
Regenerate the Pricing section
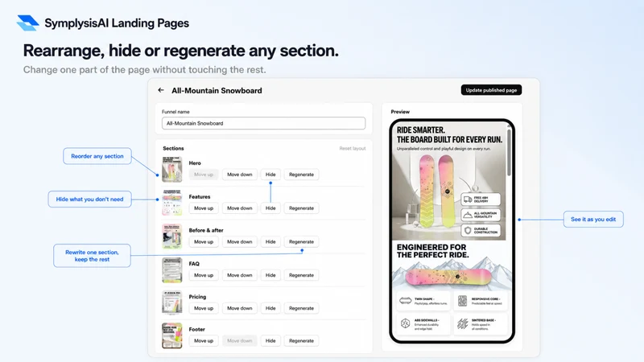tap(301, 308)
